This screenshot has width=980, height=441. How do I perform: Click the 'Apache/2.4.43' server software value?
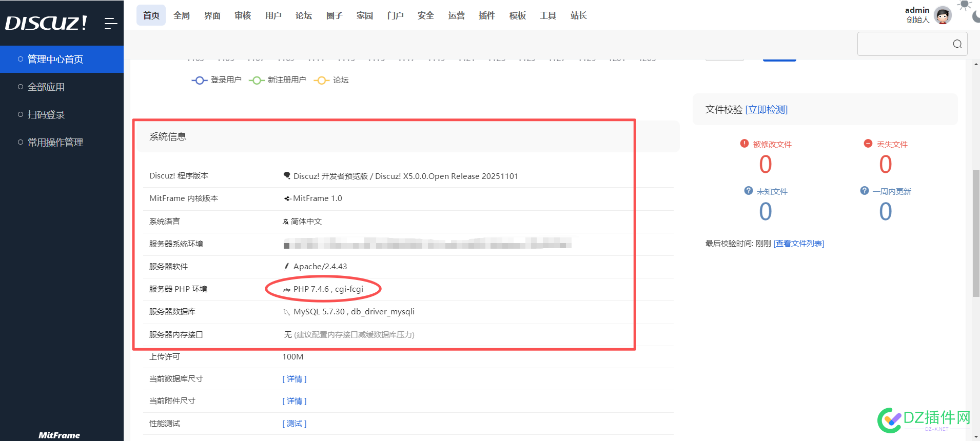(320, 266)
